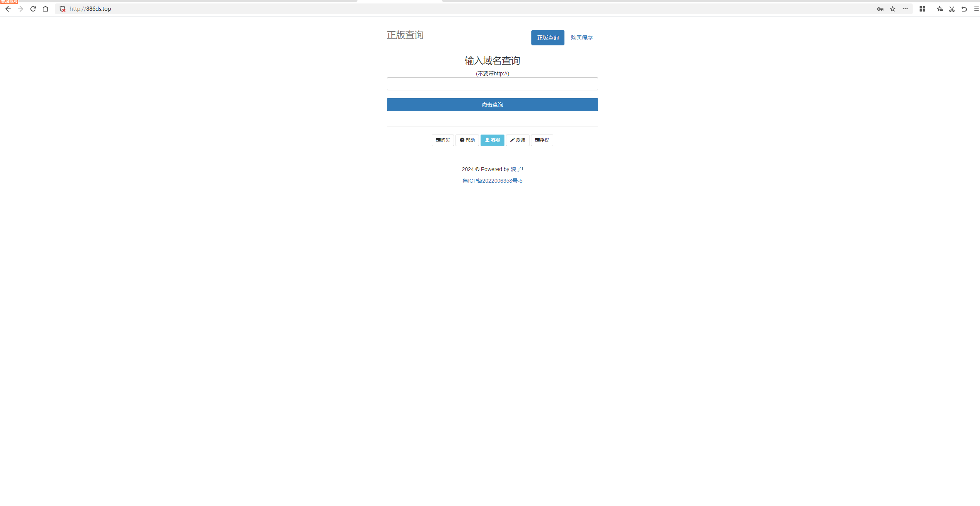
Task: Reload the current page
Action: 33,8
